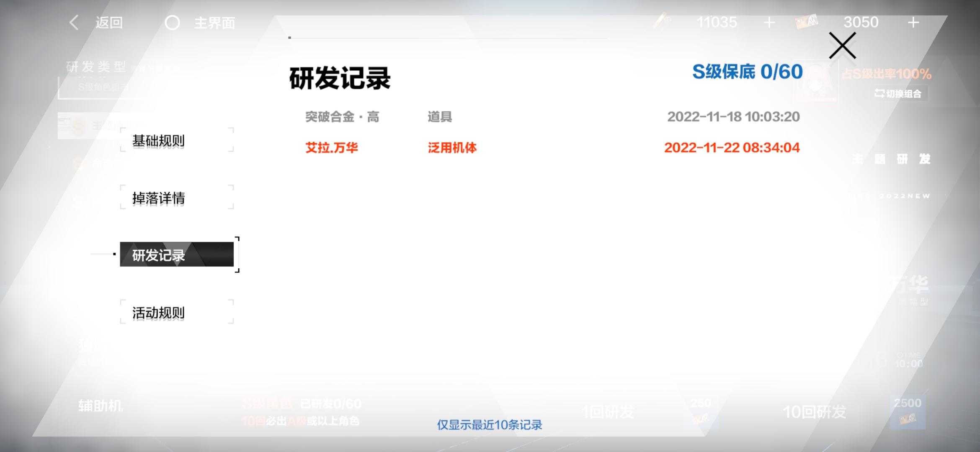980x452 pixels.
Task: Close the 研发记录 dialog with the X
Action: pos(842,46)
